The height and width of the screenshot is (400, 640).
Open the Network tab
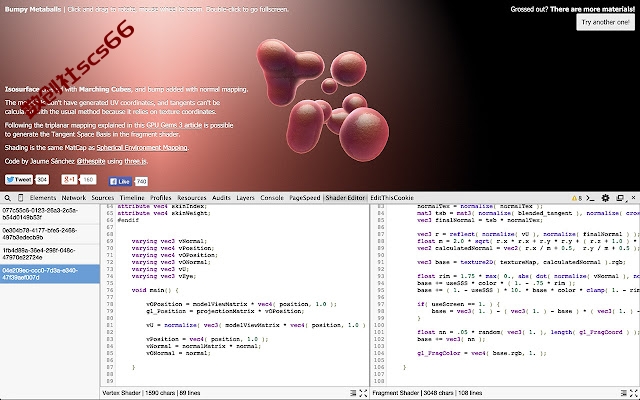pos(73,198)
